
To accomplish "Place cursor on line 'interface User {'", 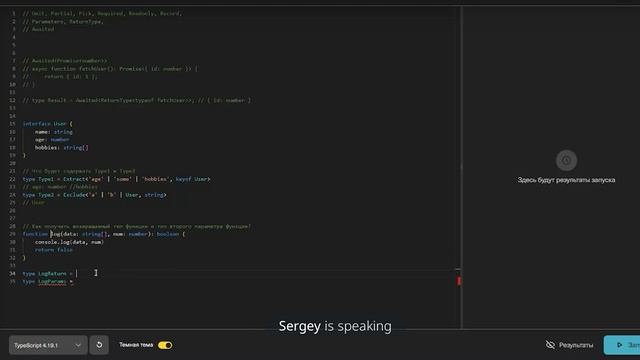I will pos(47,124).
